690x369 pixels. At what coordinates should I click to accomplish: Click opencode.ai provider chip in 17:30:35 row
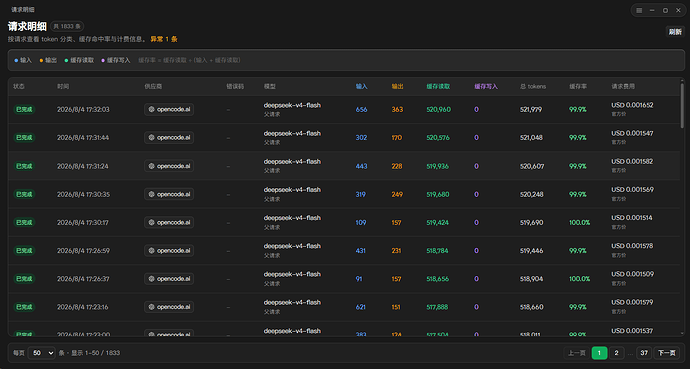click(169, 194)
